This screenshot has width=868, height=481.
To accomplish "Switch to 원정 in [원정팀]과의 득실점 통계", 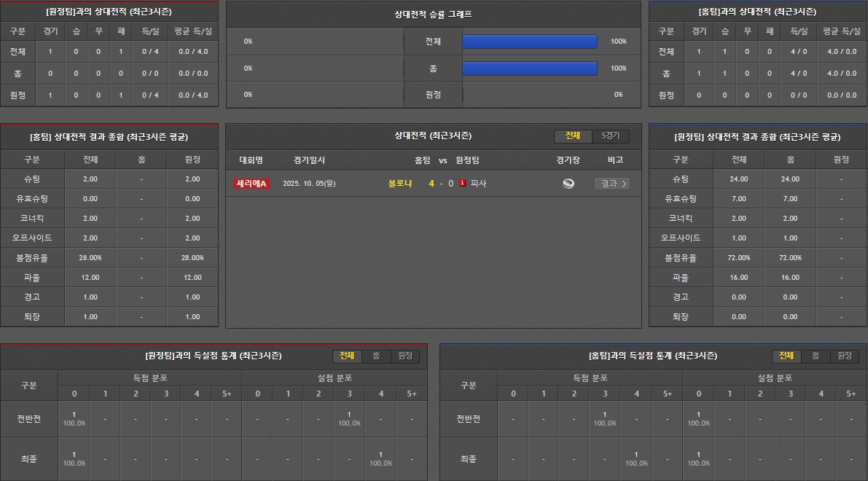I will click(x=404, y=356).
